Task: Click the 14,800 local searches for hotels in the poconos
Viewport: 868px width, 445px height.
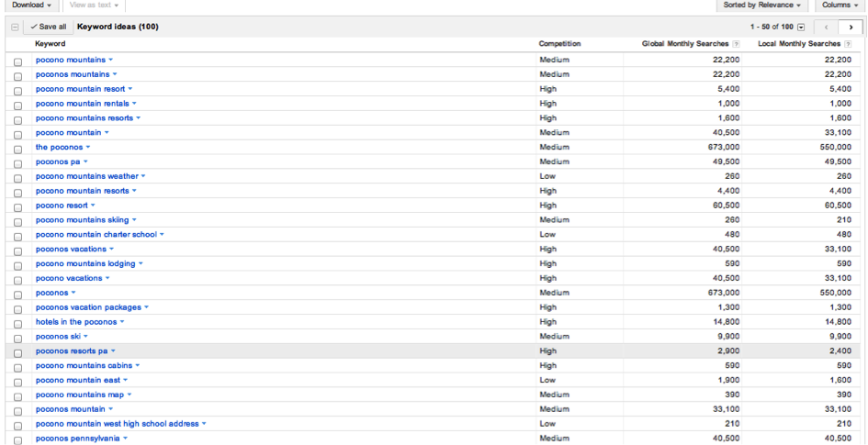Action: tap(838, 322)
